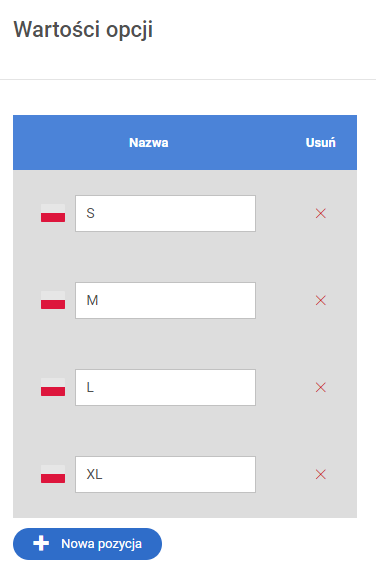Click the divider line under the heading

[188, 79]
